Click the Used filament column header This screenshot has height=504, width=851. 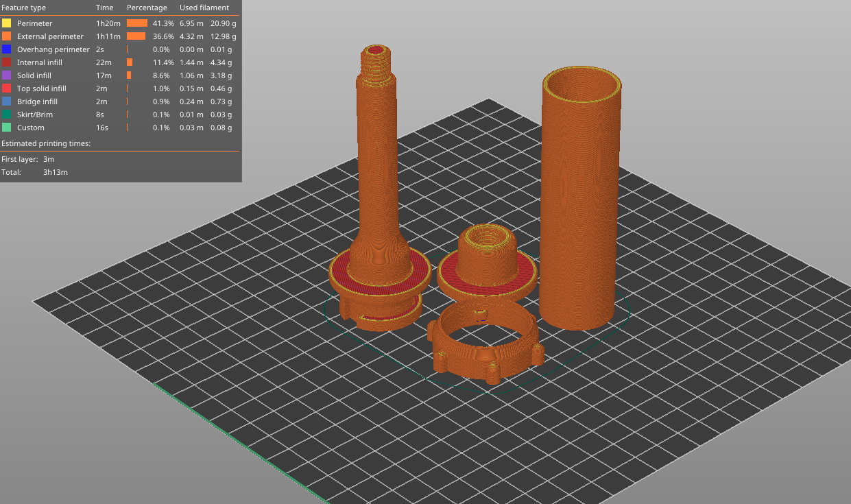pyautogui.click(x=204, y=8)
